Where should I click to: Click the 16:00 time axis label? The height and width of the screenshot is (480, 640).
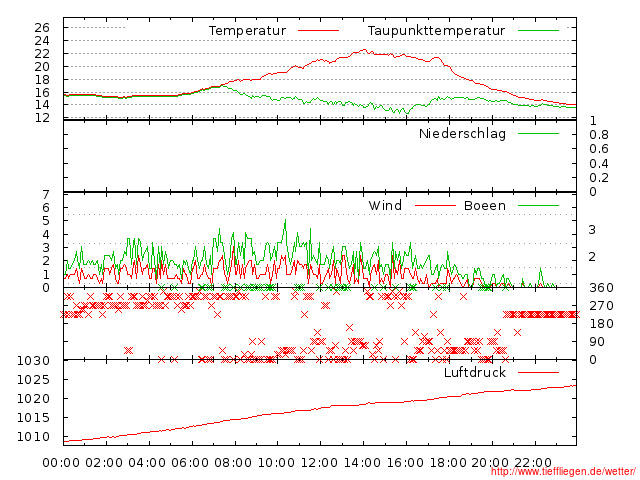tap(405, 463)
